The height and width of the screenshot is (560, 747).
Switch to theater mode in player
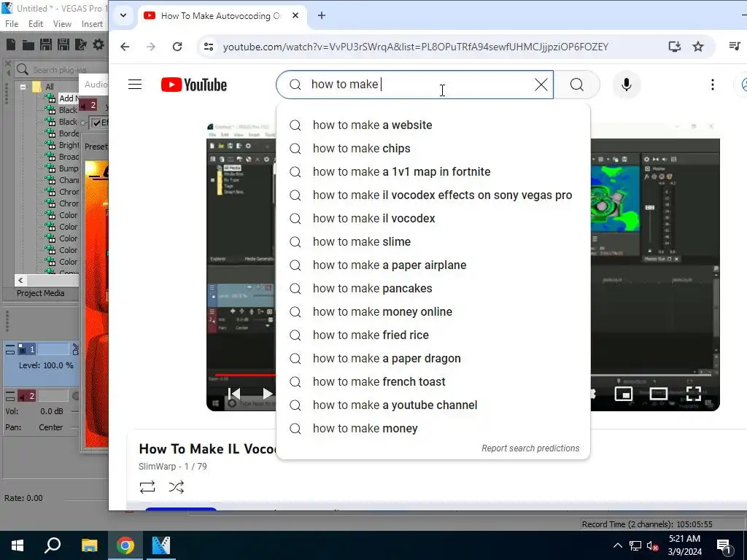click(x=659, y=393)
